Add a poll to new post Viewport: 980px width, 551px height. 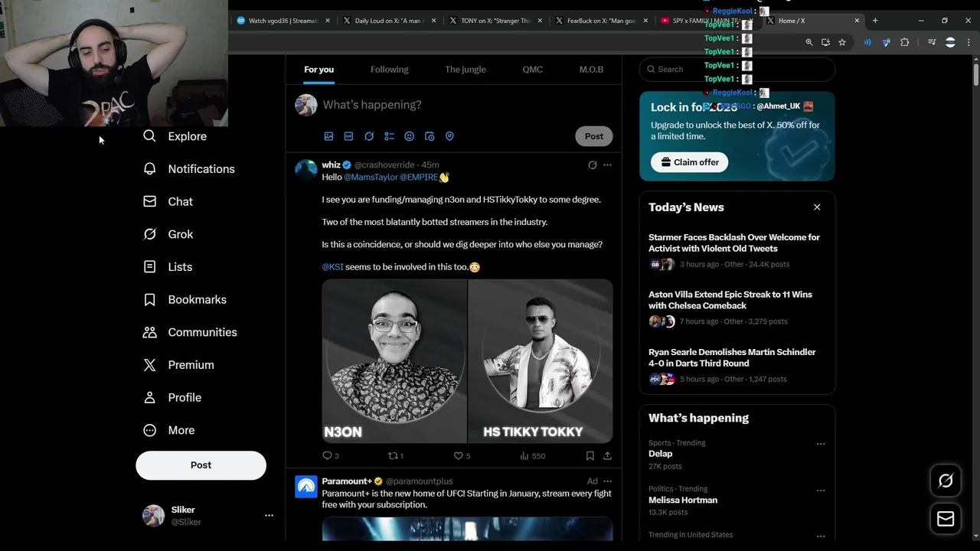[x=389, y=136]
